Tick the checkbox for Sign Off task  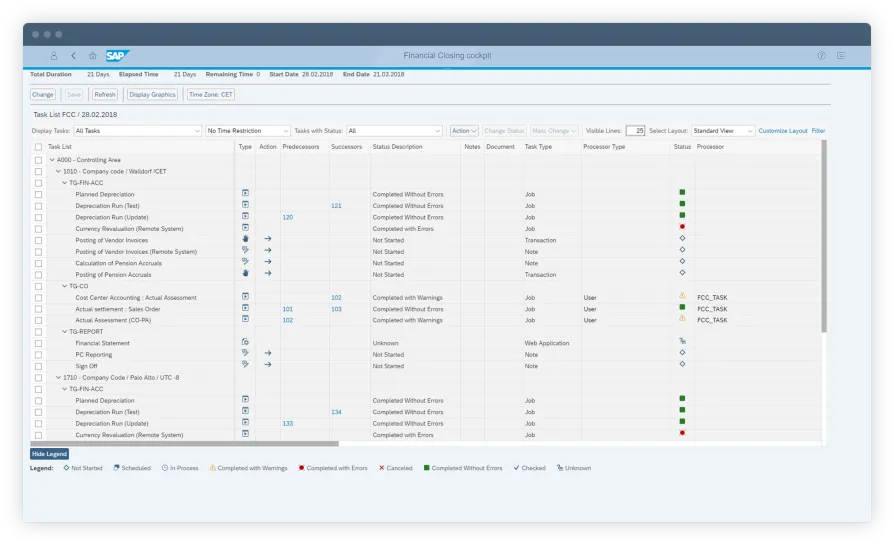(x=38, y=366)
